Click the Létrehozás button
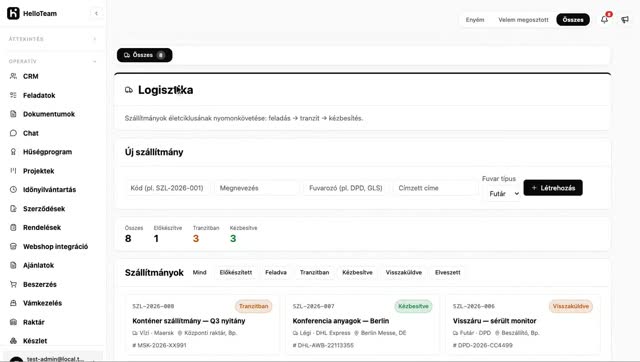This screenshot has height=362, width=640. coord(553,188)
